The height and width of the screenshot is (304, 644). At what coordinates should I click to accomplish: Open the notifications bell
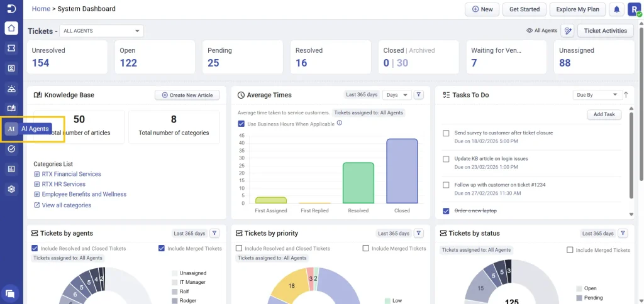tap(616, 9)
